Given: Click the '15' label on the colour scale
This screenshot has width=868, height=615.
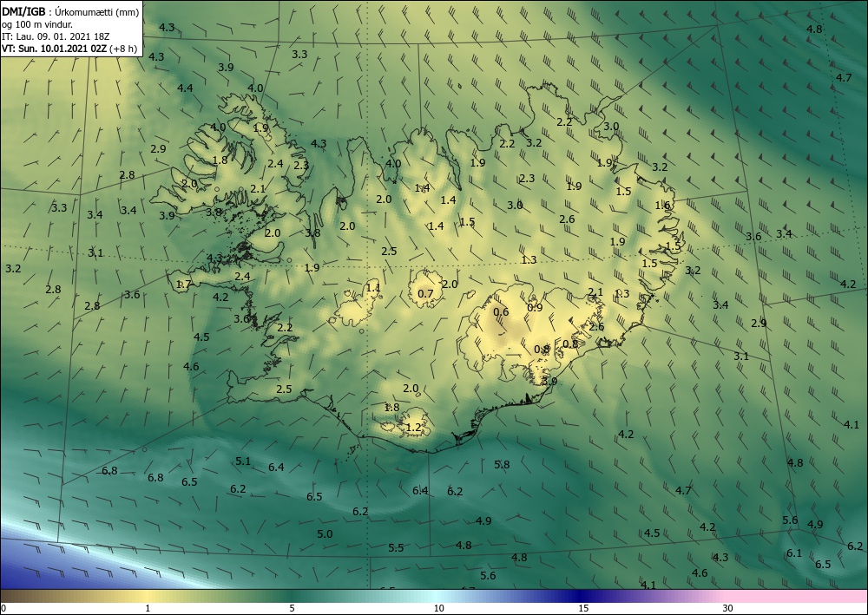Looking at the screenshot, I should point(583,608).
